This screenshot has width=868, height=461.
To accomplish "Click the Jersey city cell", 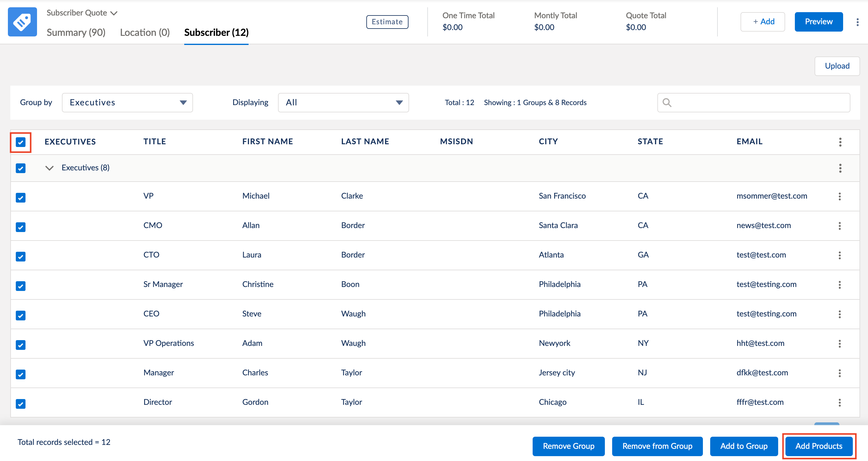I will tap(557, 373).
